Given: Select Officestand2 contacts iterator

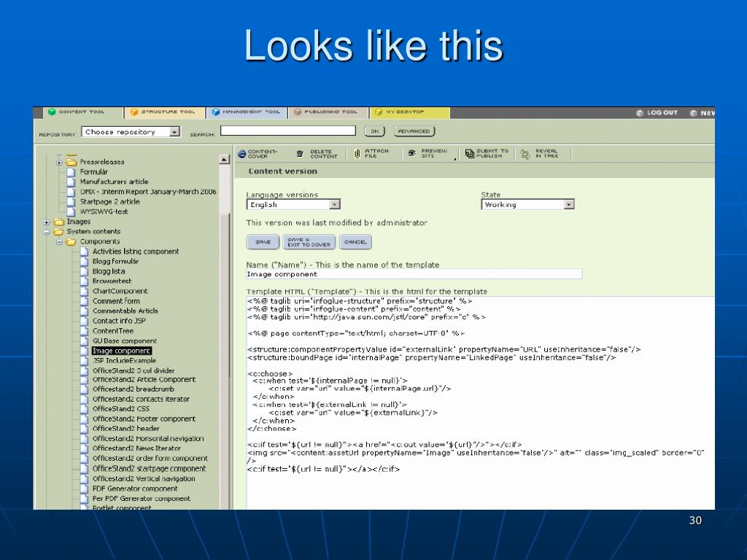Looking at the screenshot, I should pyautogui.click(x=141, y=400).
